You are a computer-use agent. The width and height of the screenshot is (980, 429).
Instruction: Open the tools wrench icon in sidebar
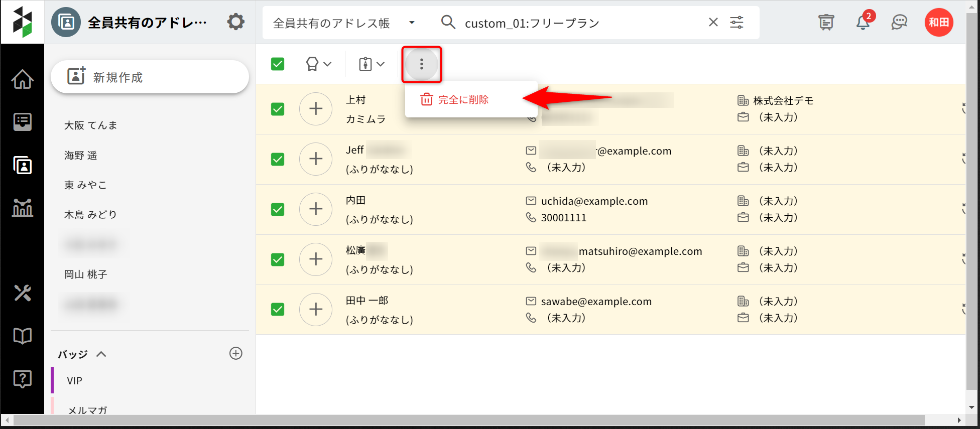[x=23, y=293]
